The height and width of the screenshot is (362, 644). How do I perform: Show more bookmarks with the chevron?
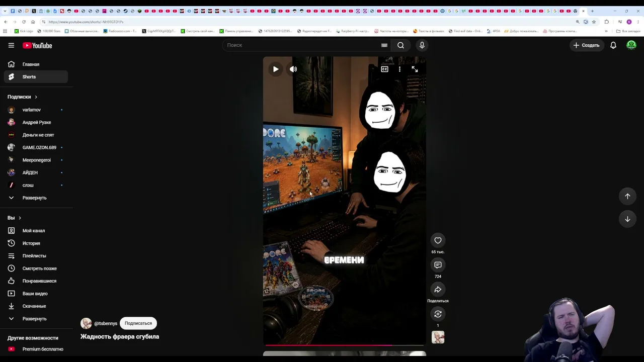606,31
